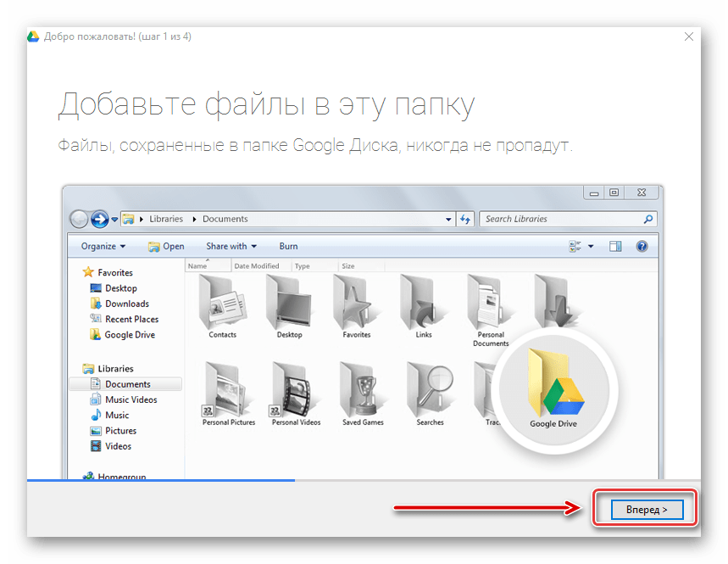This screenshot has width=728, height=564.
Task: Select Google Drive in the sidebar
Action: 123,334
